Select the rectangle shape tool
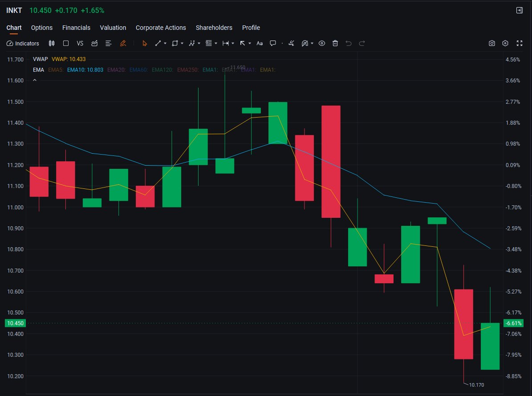The width and height of the screenshot is (532, 396). (x=175, y=43)
